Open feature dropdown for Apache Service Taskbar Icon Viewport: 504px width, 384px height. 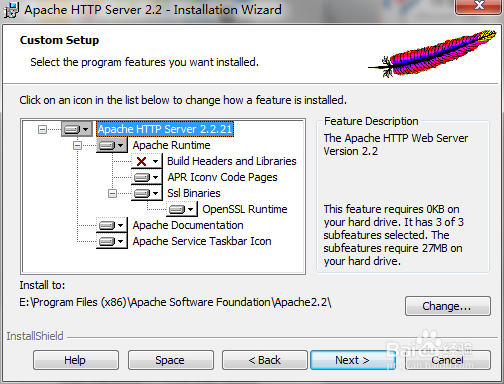[x=112, y=241]
